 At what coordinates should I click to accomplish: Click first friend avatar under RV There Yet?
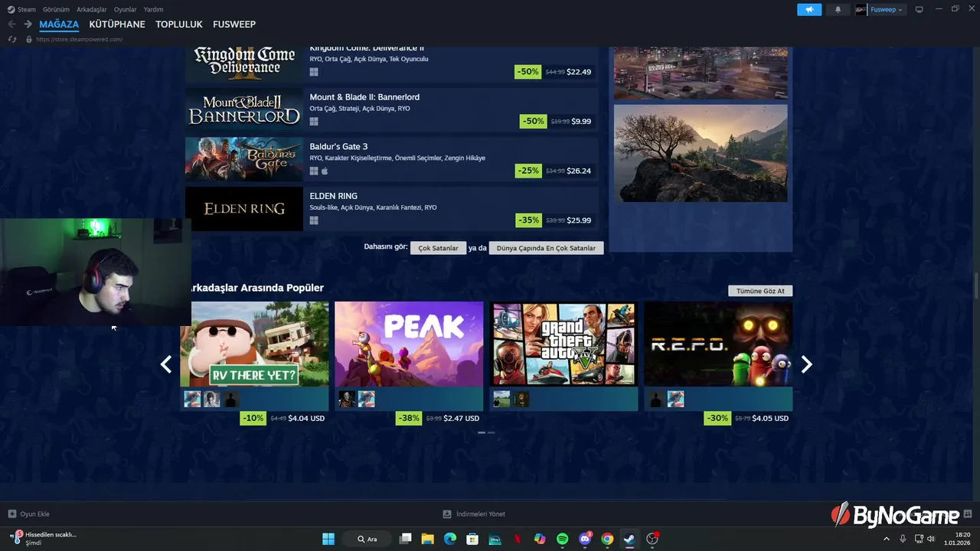coord(192,399)
